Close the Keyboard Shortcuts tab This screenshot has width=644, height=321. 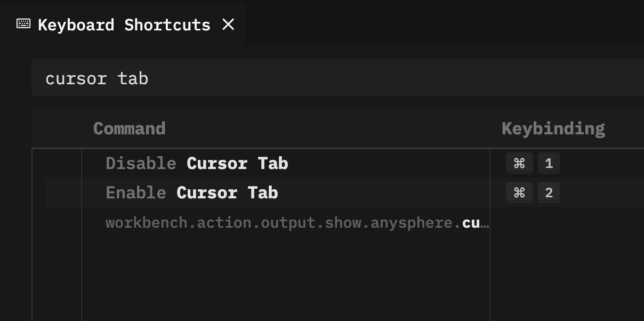tap(228, 24)
